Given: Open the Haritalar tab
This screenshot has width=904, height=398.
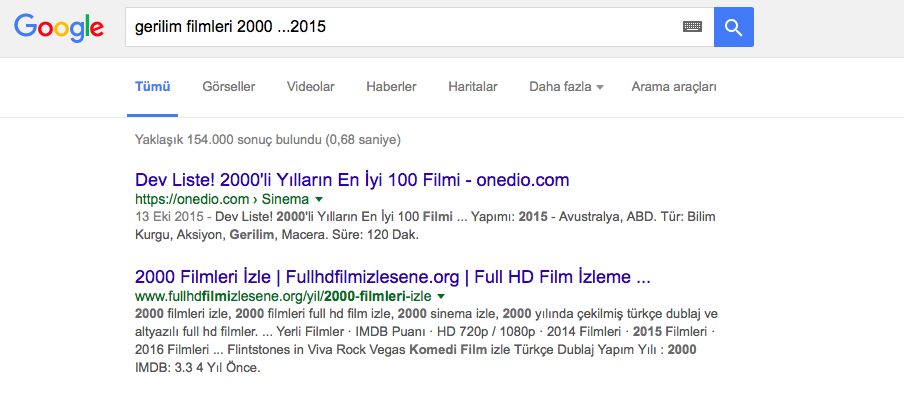Looking at the screenshot, I should point(473,87).
